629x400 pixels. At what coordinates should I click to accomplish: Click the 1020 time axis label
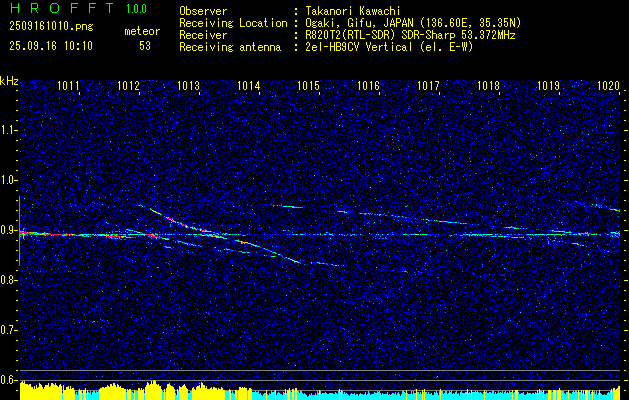[x=609, y=85]
